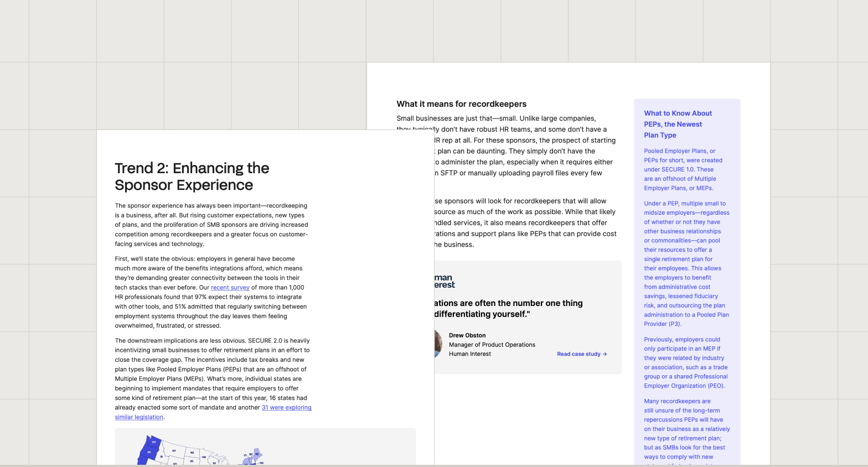Click the paragraph starting "The downstream implications"
Viewport: 868px width, 467px height.
click(x=213, y=379)
